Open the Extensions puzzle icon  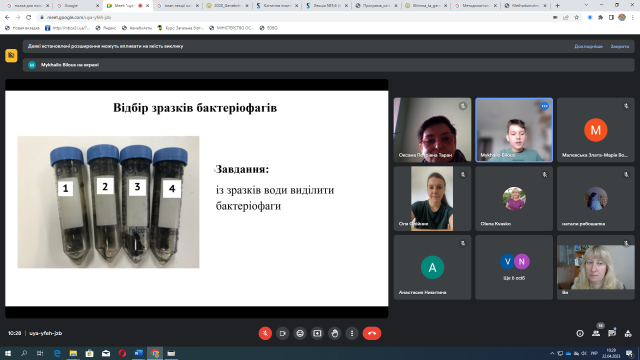(600, 18)
